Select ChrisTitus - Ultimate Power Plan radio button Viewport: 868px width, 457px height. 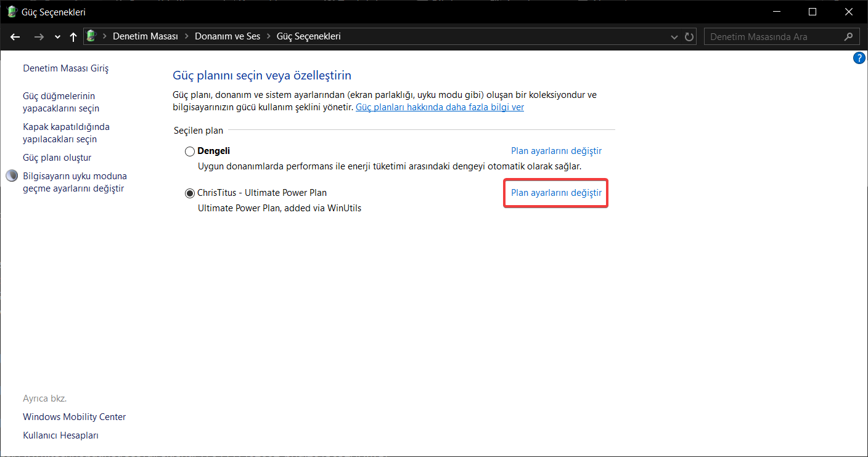pos(190,193)
